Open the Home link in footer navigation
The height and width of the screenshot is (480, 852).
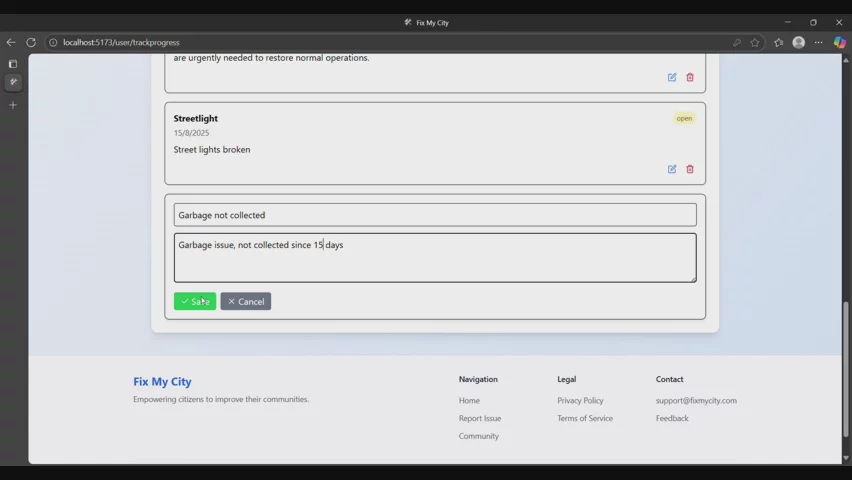(x=469, y=400)
